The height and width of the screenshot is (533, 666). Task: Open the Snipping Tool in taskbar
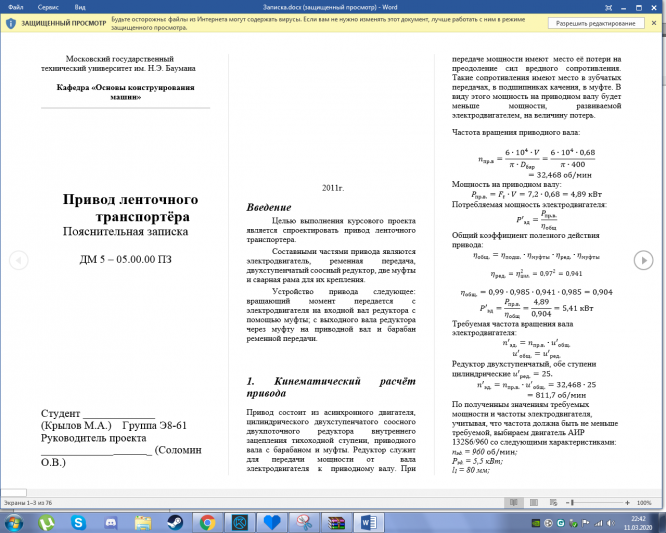click(304, 522)
